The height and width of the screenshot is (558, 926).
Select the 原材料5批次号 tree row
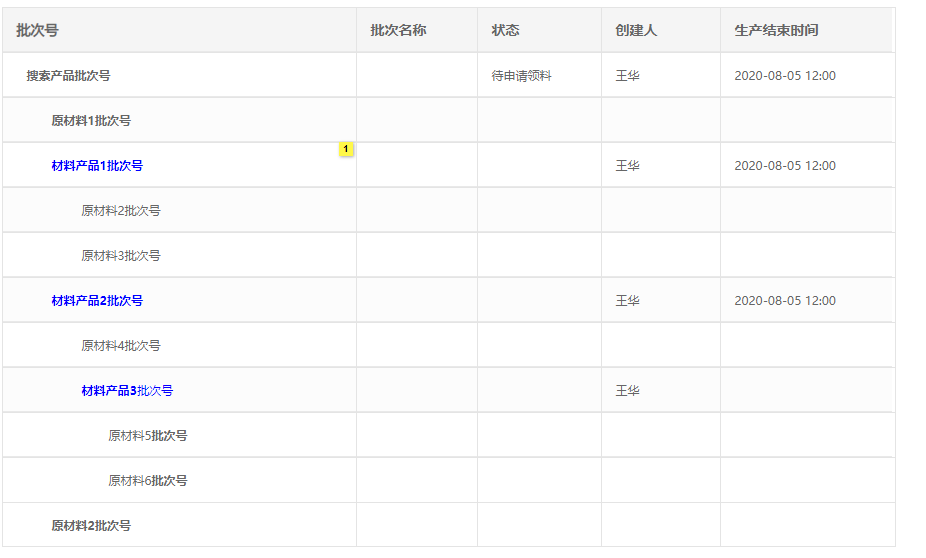pos(148,436)
